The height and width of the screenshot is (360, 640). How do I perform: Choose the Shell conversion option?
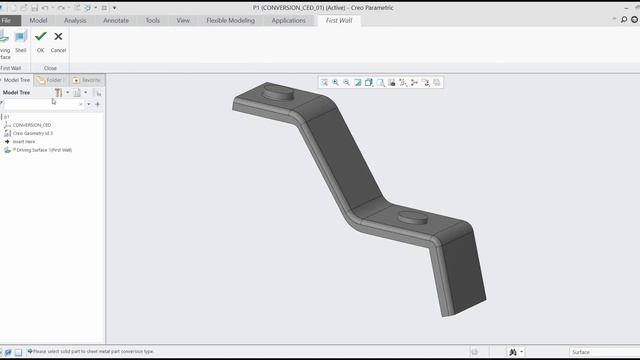pyautogui.click(x=20, y=42)
